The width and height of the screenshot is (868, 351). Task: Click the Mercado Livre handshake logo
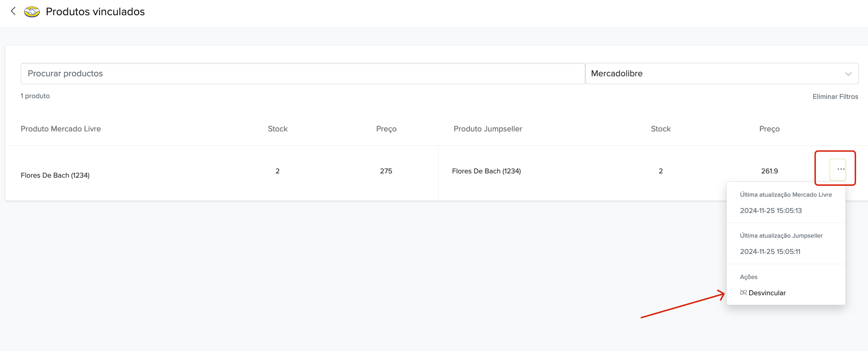click(32, 12)
